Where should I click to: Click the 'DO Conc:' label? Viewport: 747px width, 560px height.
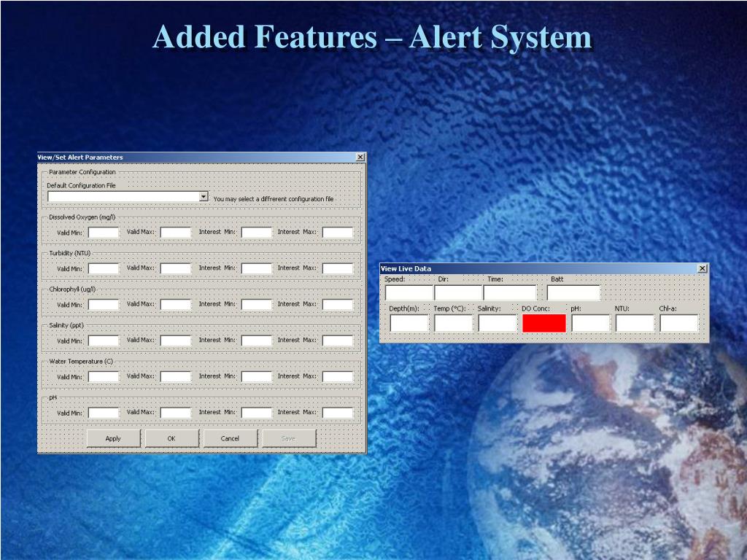click(535, 308)
